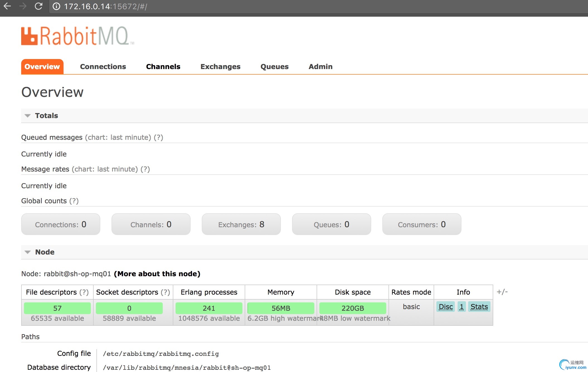Screen dimensions: 588x372
Task: Click the browser forward arrow
Action: [x=23, y=6]
